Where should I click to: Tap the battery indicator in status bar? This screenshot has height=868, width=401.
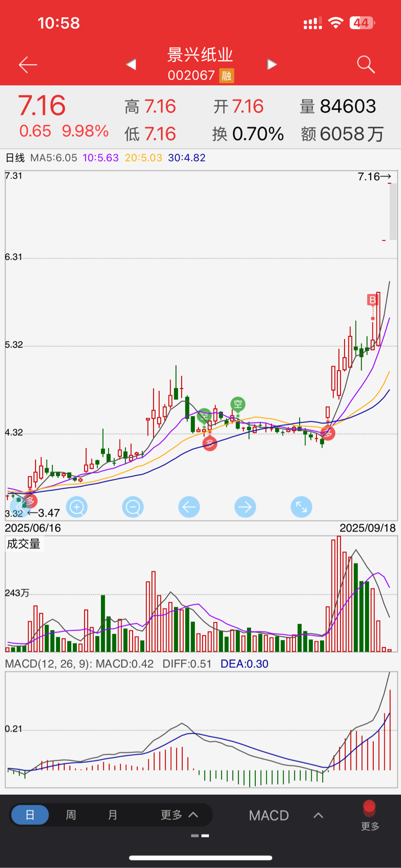click(x=362, y=23)
